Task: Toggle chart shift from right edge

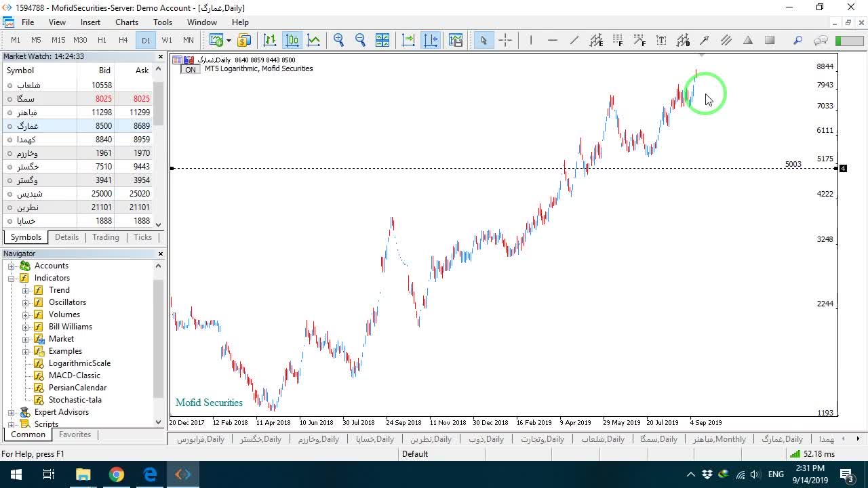Action: point(431,40)
